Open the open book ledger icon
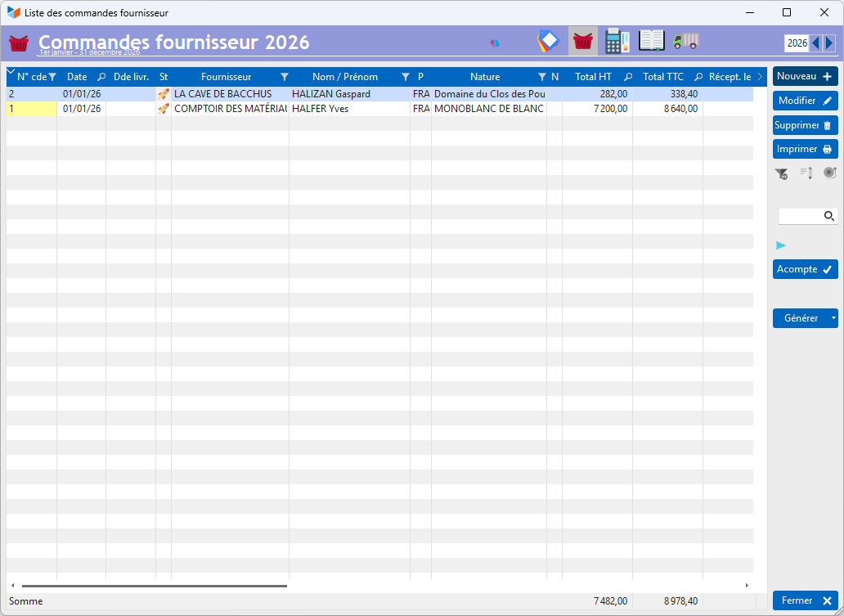Viewport: 844px width, 616px height. click(x=652, y=41)
